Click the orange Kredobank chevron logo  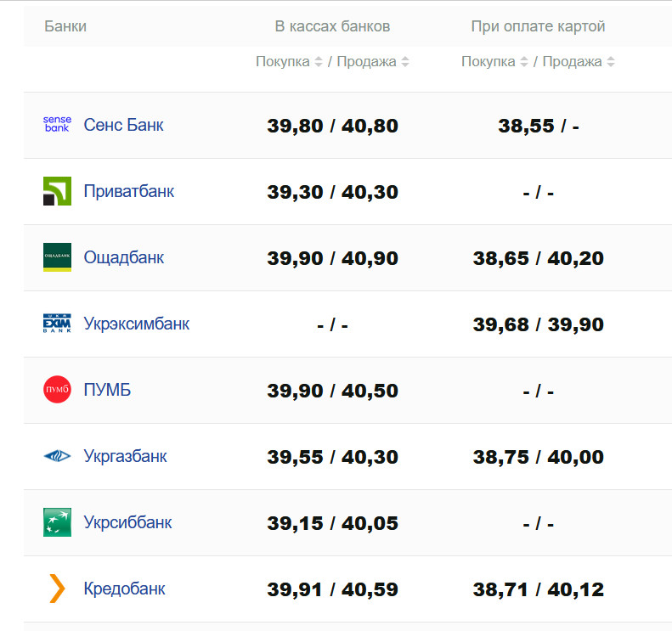tap(57, 589)
